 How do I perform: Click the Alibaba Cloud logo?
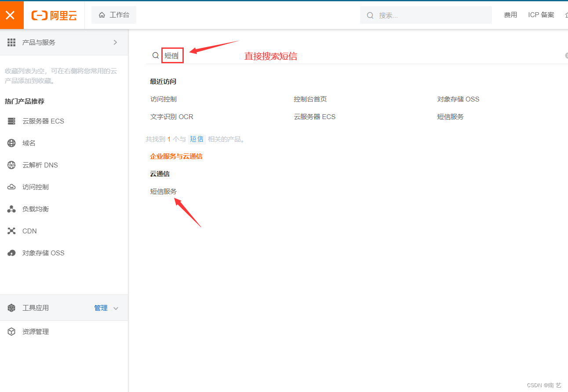(x=54, y=15)
